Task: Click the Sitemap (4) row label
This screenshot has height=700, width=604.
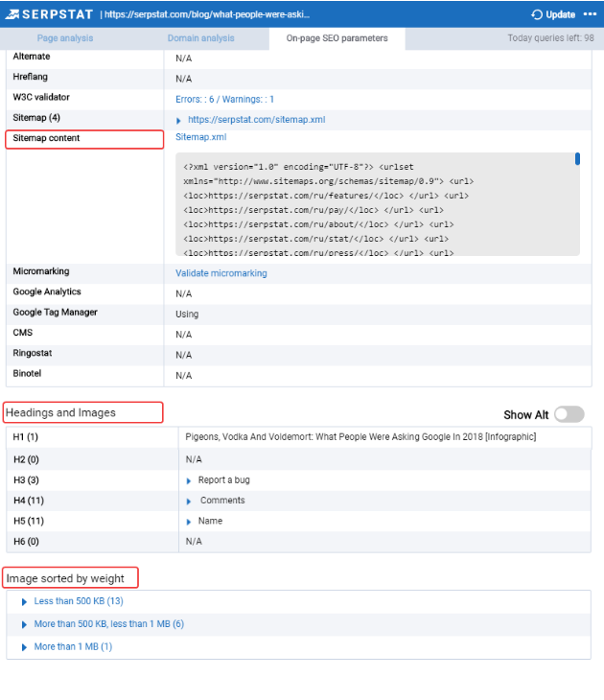Action: tap(36, 117)
